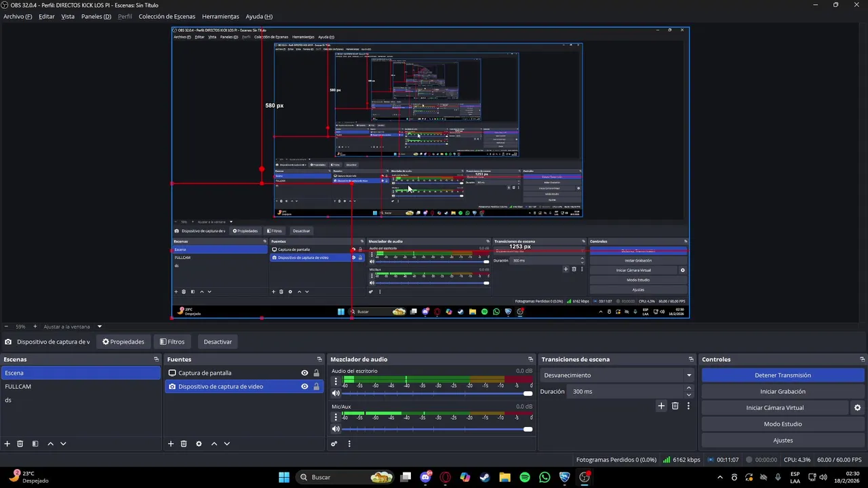Mute Audio del escritorio
Viewport: 868px width, 488px height.
coord(336,393)
